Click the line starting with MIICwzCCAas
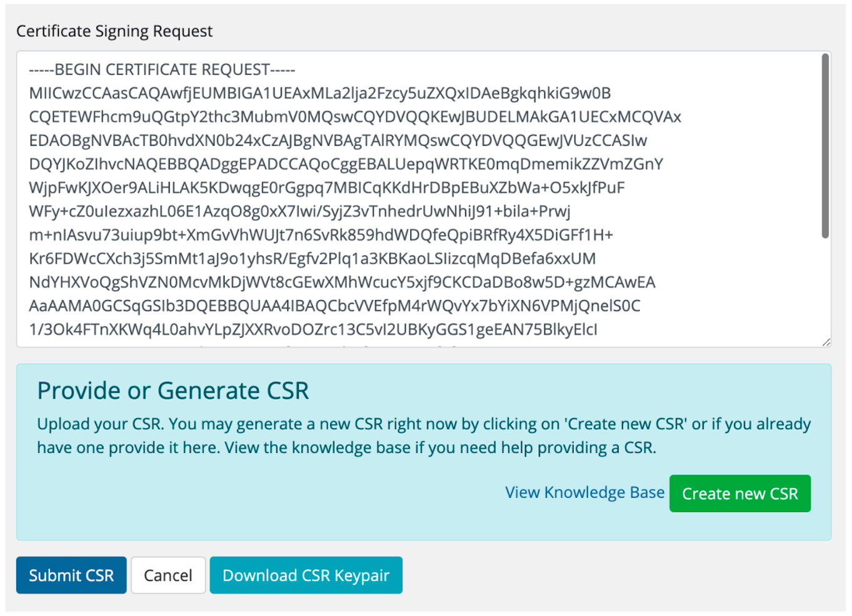The width and height of the screenshot is (852, 616). [x=319, y=93]
